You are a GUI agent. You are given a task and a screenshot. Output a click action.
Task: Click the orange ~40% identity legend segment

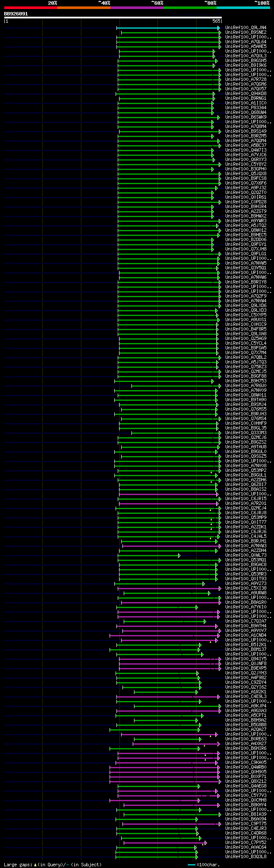point(83,8)
